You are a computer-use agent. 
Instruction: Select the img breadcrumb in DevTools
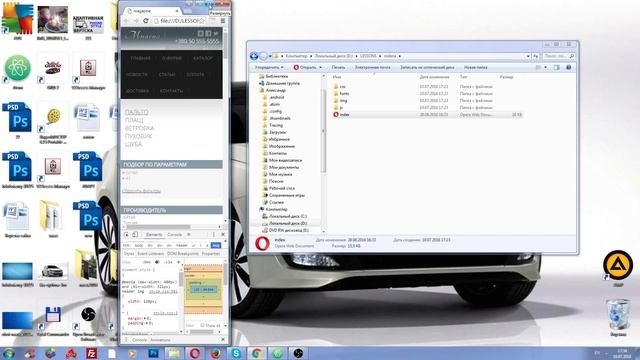click(x=216, y=245)
